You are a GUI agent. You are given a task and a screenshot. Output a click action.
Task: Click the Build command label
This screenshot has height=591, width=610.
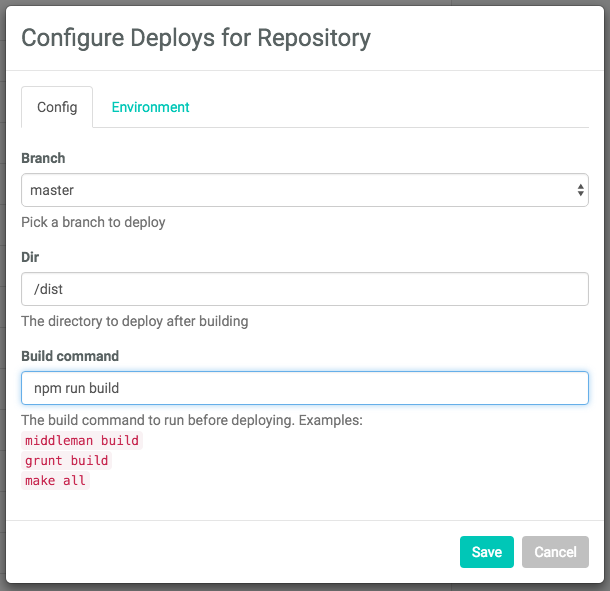(x=70, y=356)
